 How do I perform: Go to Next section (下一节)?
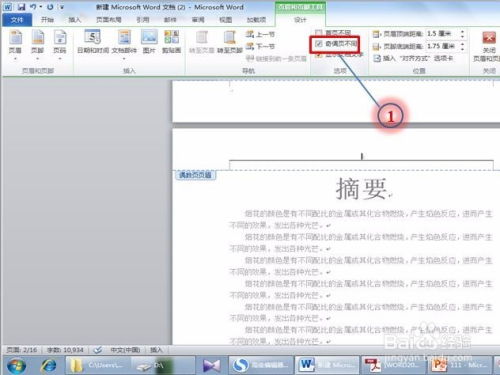pos(260,46)
